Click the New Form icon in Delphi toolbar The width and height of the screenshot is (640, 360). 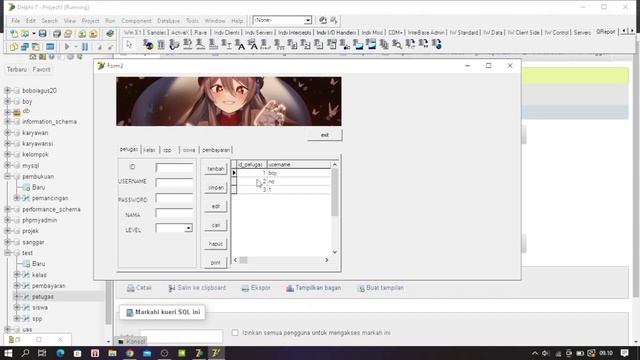coord(50,47)
